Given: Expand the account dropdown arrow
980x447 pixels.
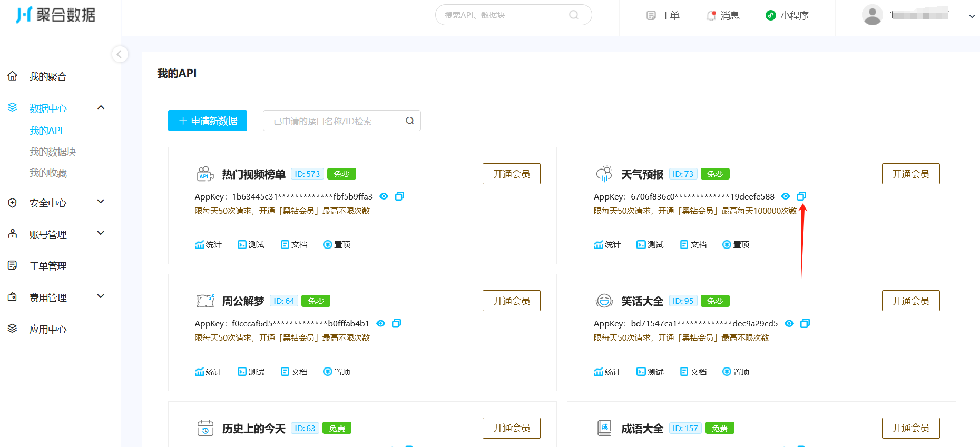Looking at the screenshot, I should coord(972,16).
